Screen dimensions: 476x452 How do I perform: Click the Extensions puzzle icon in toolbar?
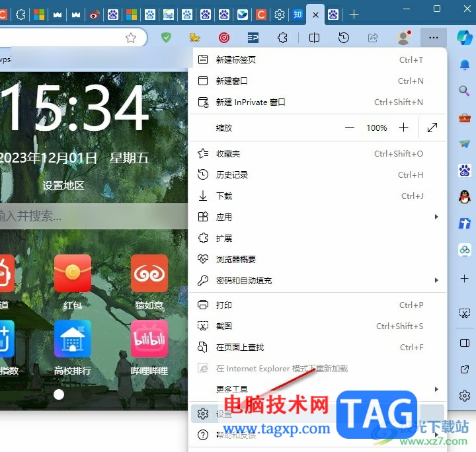(x=282, y=38)
